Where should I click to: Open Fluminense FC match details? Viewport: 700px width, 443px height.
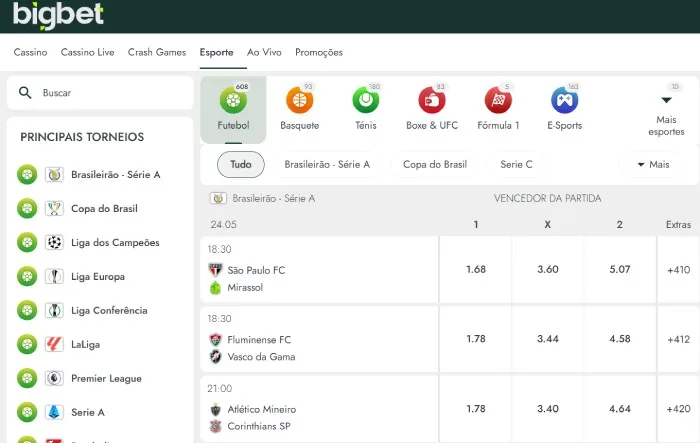320,339
